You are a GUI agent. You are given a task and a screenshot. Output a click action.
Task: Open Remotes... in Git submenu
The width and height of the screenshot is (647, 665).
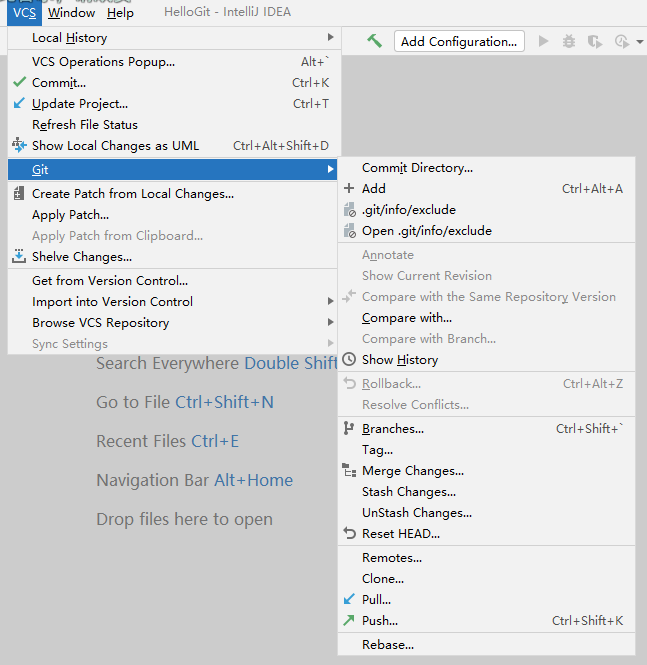tap(487, 558)
